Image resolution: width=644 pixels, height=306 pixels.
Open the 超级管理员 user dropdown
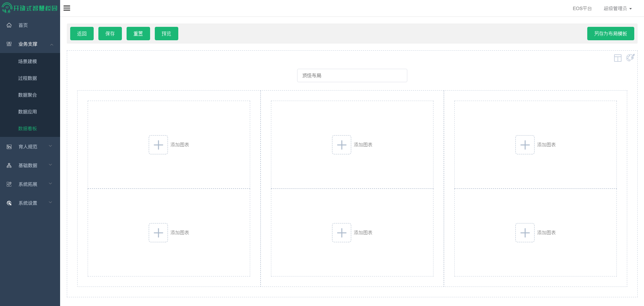point(618,8)
